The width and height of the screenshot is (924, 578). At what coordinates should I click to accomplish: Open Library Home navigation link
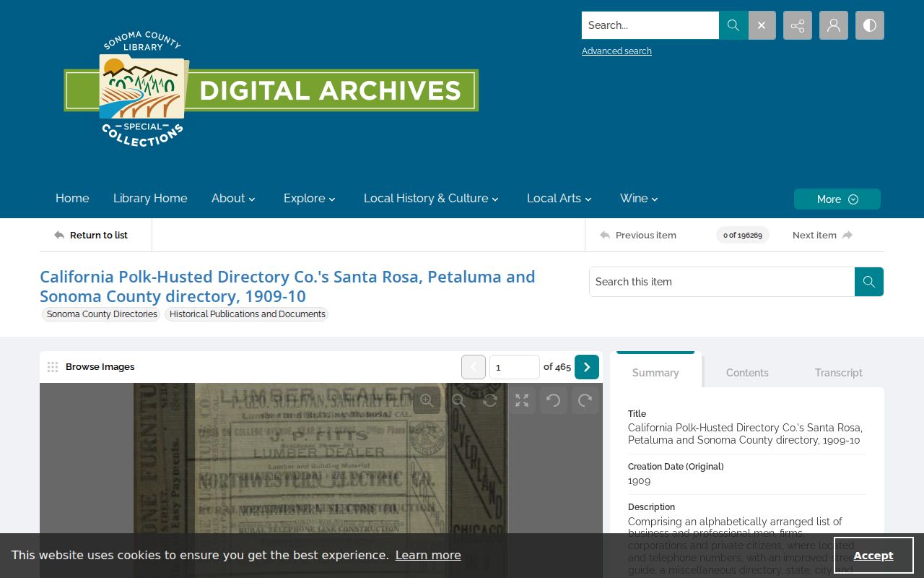pyautogui.click(x=150, y=199)
